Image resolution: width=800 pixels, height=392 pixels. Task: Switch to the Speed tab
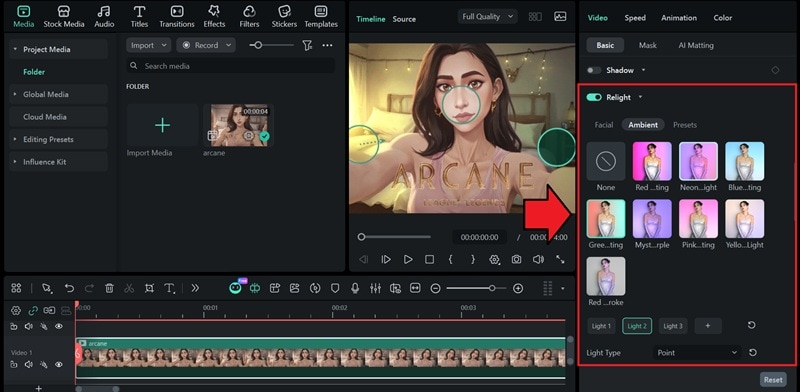pyautogui.click(x=635, y=18)
